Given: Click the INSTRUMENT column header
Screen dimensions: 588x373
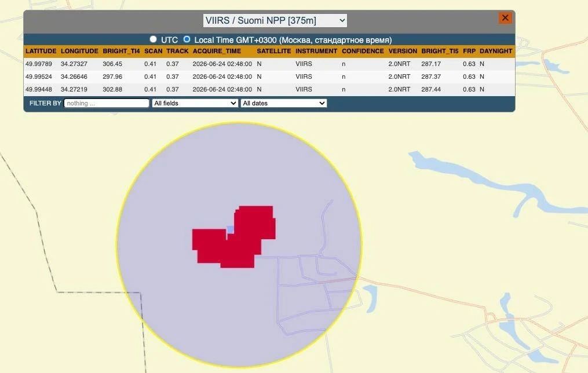Looking at the screenshot, I should [316, 51].
